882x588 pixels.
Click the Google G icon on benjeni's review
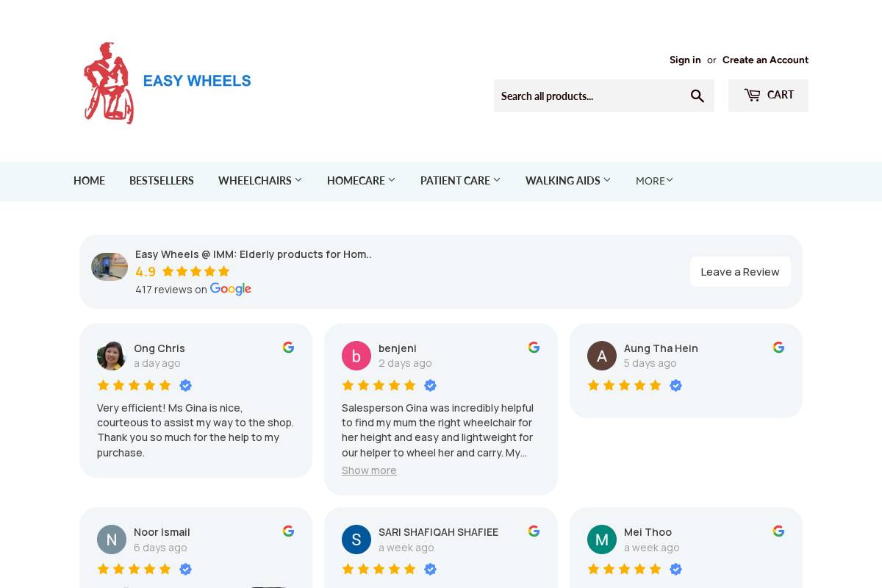click(534, 347)
